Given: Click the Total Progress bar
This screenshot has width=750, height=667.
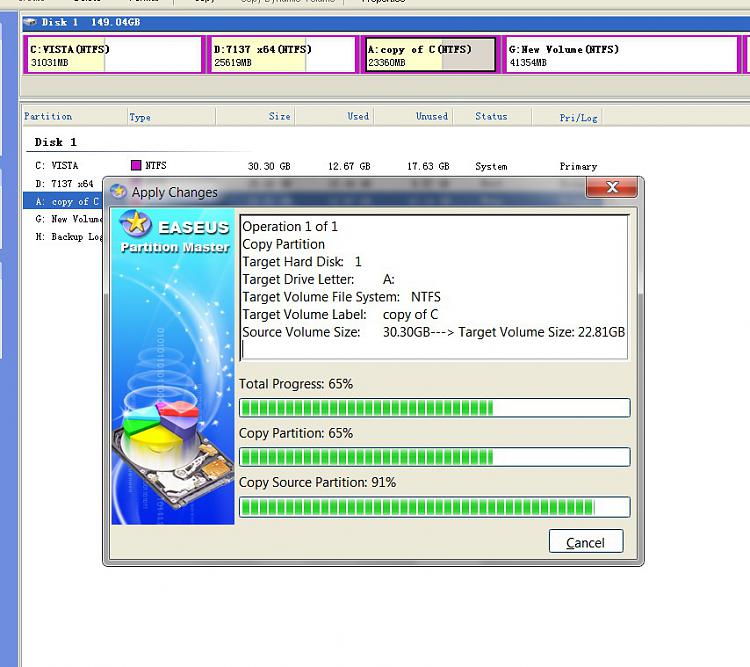Looking at the screenshot, I should pyautogui.click(x=434, y=408).
